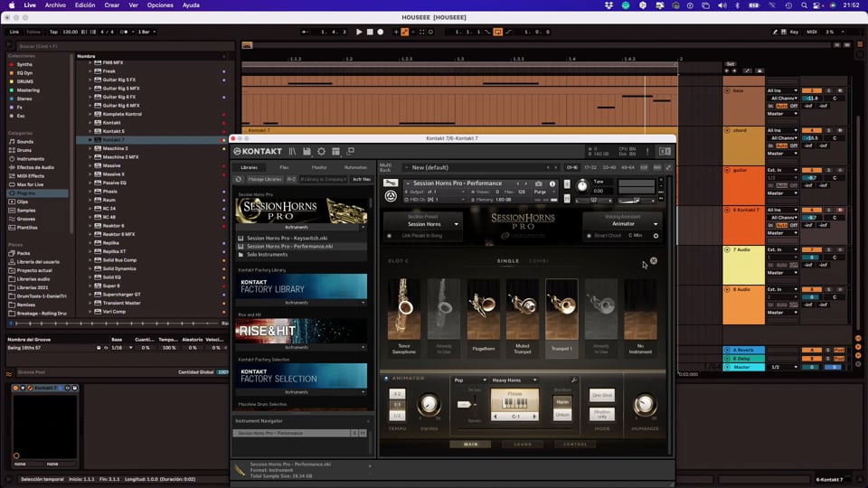Close the instrument slot selector
868x488 pixels.
654,260
